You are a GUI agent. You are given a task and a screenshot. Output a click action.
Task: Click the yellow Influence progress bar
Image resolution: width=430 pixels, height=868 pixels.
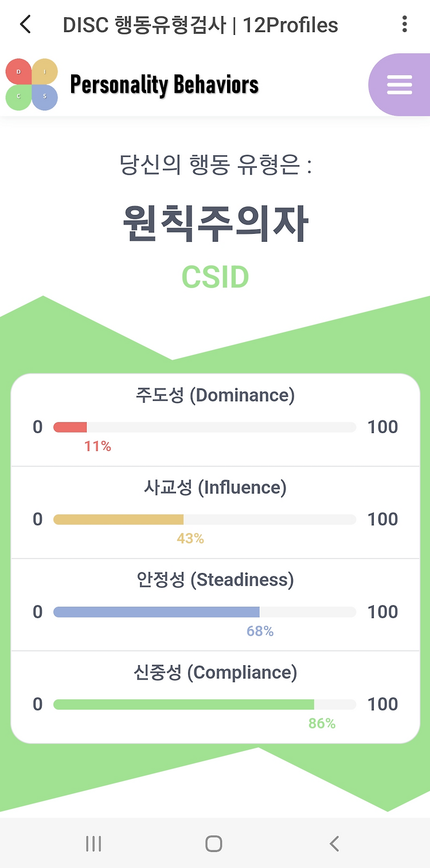205,519
